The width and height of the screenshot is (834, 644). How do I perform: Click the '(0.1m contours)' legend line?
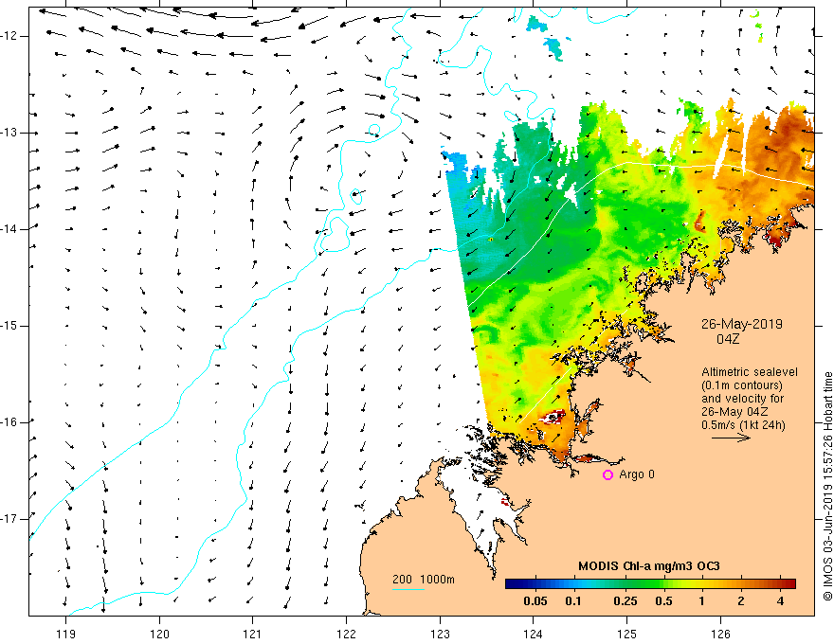[x=742, y=385]
